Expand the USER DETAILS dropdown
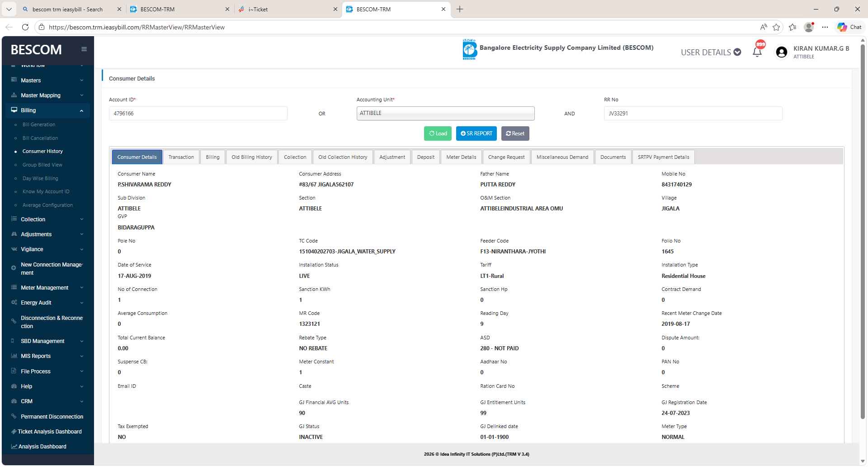Screen dimensions: 868x467 click(x=711, y=52)
